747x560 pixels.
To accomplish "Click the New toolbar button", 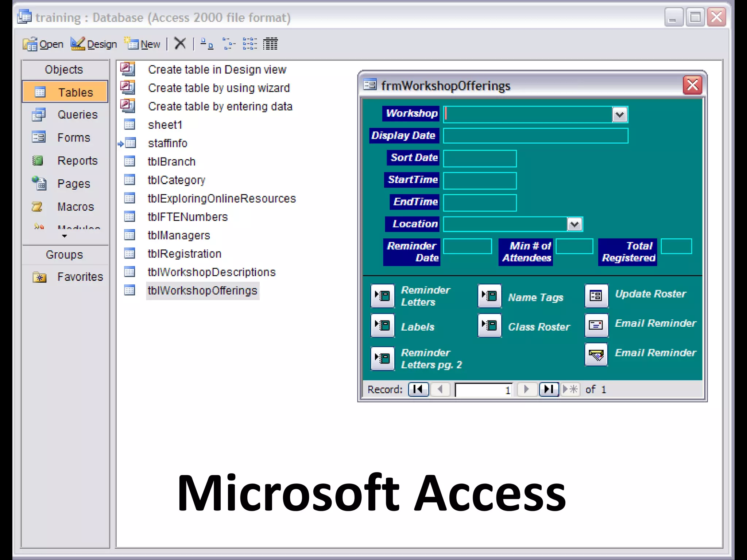I will click(x=143, y=44).
